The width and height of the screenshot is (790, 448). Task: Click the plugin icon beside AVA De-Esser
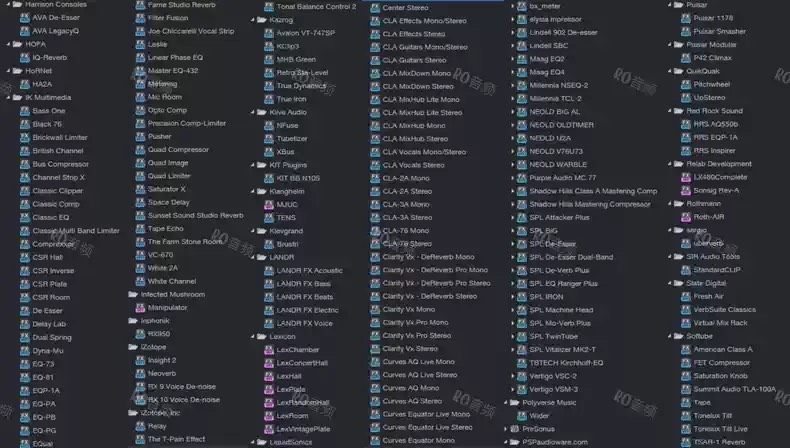click(x=25, y=18)
